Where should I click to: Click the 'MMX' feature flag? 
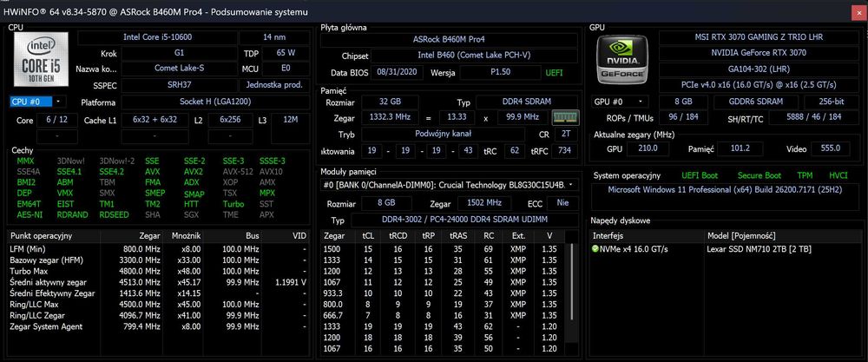pyautogui.click(x=25, y=161)
